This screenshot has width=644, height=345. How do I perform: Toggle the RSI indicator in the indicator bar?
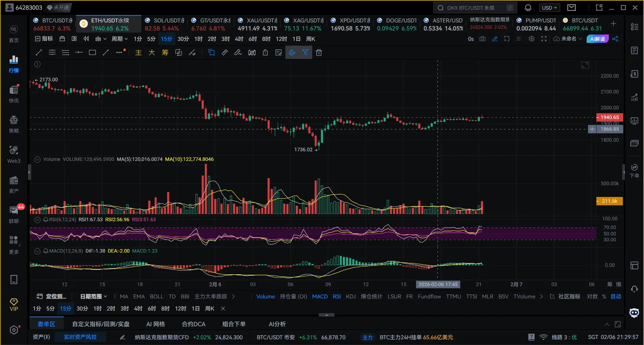click(x=337, y=296)
